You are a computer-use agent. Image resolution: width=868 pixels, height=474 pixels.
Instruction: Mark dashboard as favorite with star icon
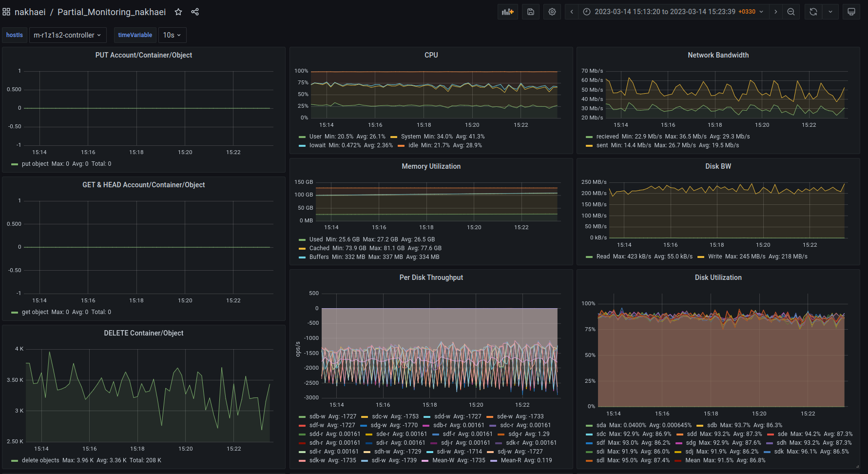point(178,12)
